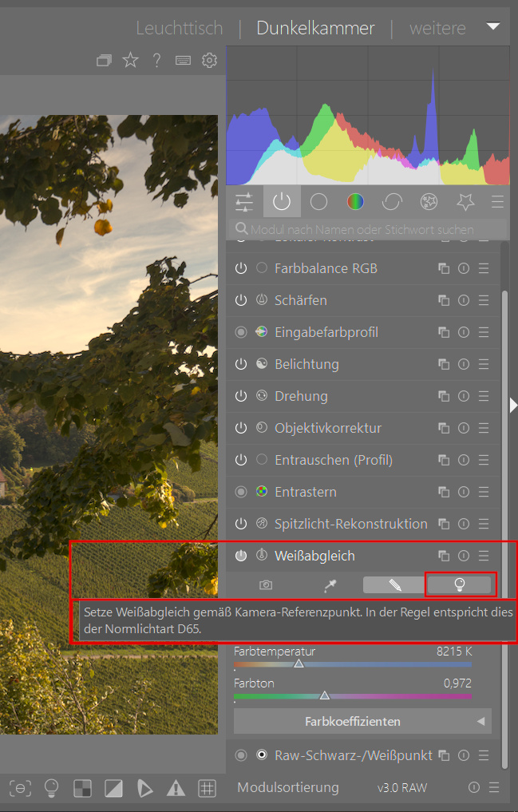Open presets menu for Belichtung module
Image resolution: width=518 pixels, height=812 pixels.
[484, 364]
